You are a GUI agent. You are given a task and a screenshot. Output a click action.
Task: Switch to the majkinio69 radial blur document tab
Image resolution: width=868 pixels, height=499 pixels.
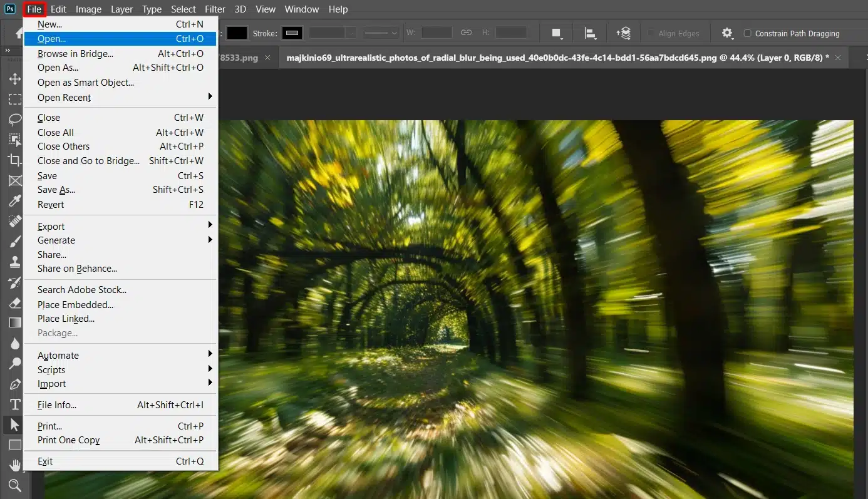tap(558, 58)
